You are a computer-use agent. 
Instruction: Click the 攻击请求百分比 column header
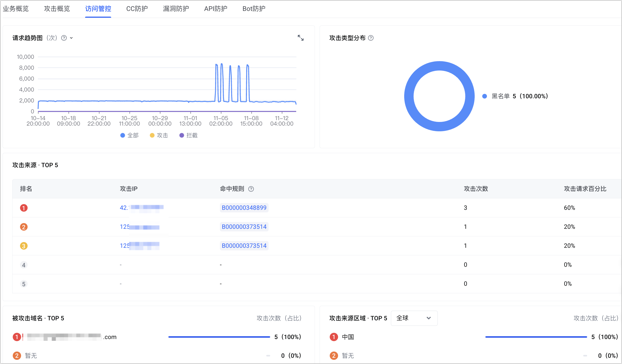585,189
